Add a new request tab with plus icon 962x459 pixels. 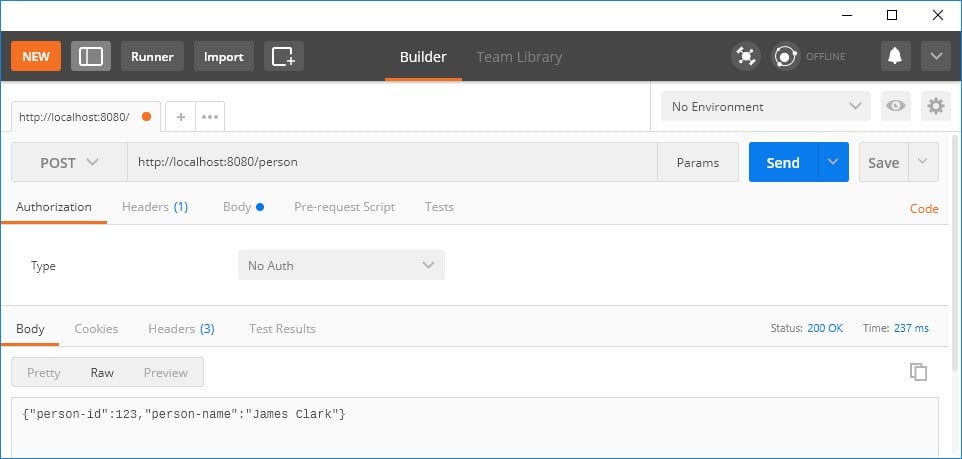(x=180, y=117)
